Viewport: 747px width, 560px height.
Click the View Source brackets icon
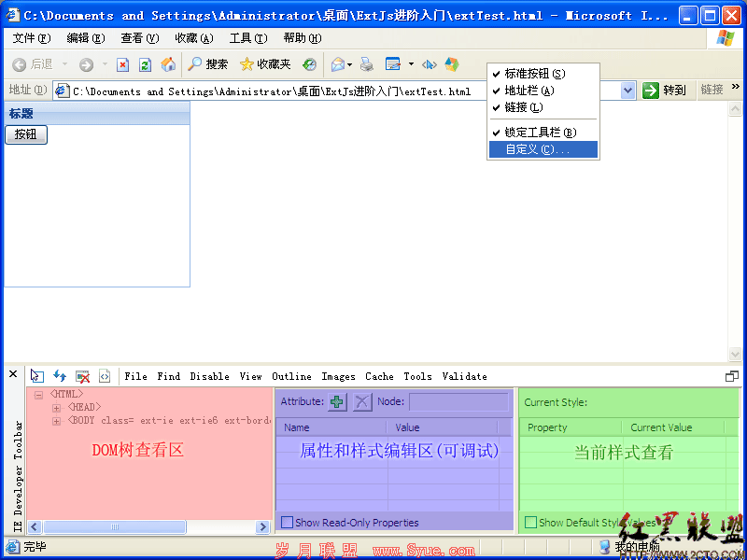coord(105,376)
